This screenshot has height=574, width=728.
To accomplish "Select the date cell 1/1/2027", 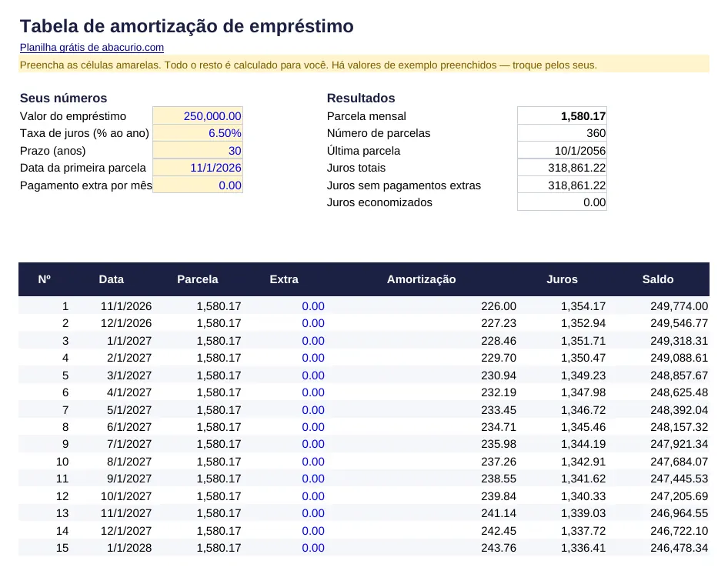I will click(129, 341).
